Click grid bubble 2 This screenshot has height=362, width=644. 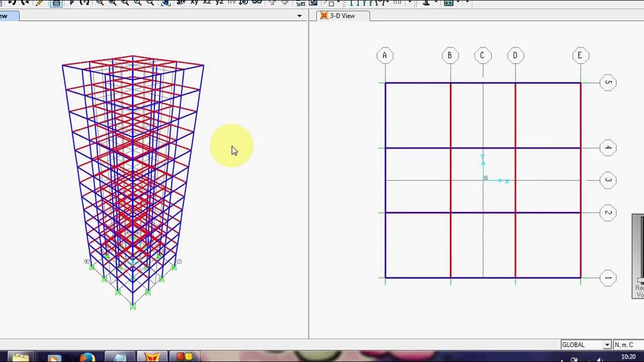pyautogui.click(x=608, y=213)
